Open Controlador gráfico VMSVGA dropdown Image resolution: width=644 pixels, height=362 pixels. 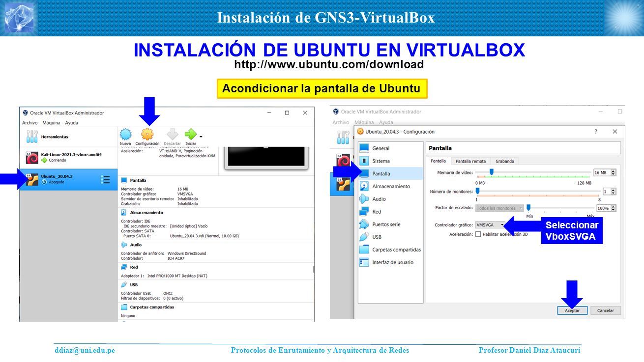[x=490, y=225]
